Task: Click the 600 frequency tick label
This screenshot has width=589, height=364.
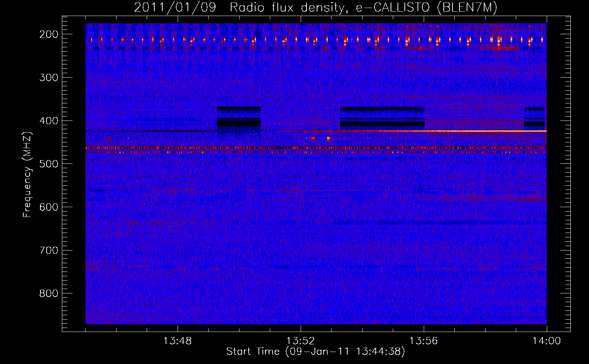Action: tap(49, 207)
